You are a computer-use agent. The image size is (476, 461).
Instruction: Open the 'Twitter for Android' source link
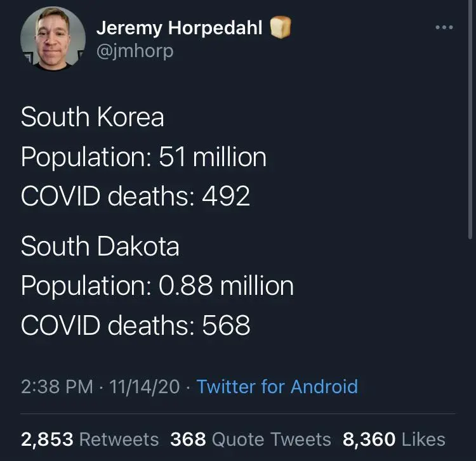(x=277, y=387)
